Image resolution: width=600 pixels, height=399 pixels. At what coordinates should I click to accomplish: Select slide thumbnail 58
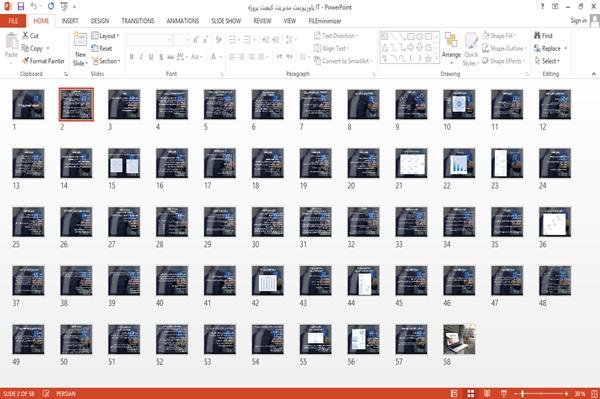tap(459, 339)
